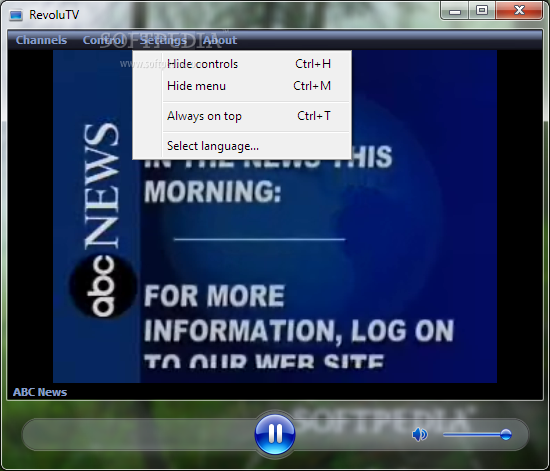550x471 pixels.
Task: Click the volume slider handle
Action: (506, 435)
